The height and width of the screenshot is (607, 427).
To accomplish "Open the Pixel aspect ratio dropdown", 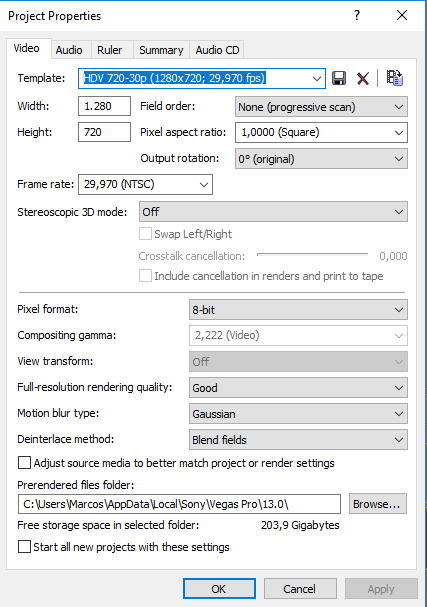I will click(321, 133).
